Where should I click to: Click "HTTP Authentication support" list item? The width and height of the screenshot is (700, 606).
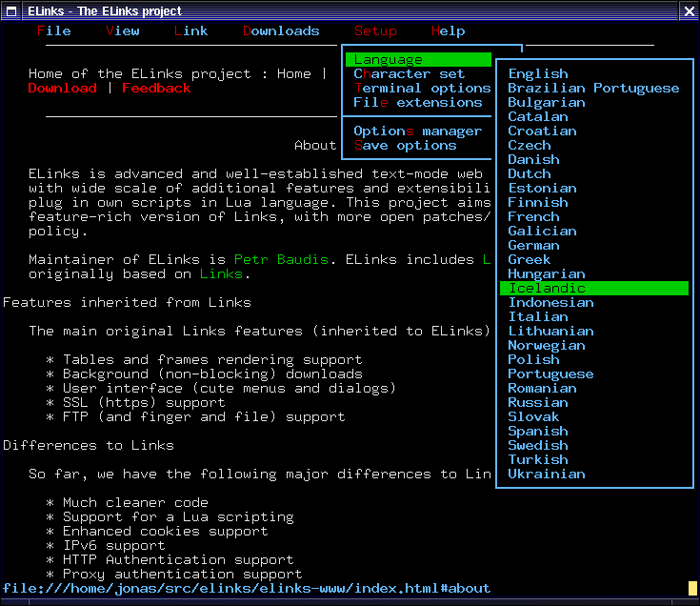point(178,559)
